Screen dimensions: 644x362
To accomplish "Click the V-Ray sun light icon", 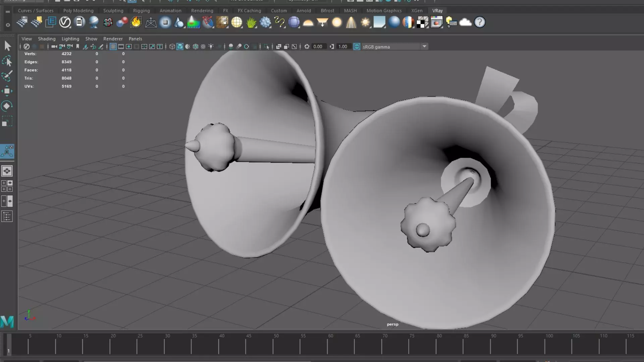I will pos(365,22).
